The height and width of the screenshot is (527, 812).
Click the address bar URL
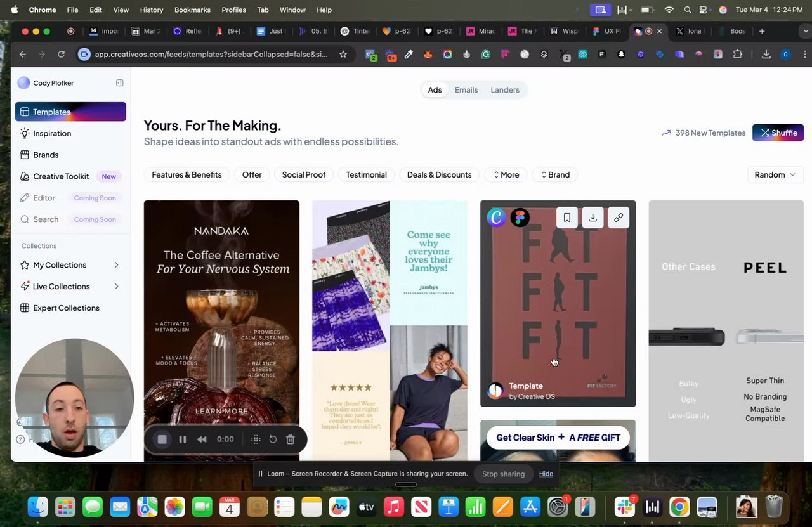click(x=211, y=55)
